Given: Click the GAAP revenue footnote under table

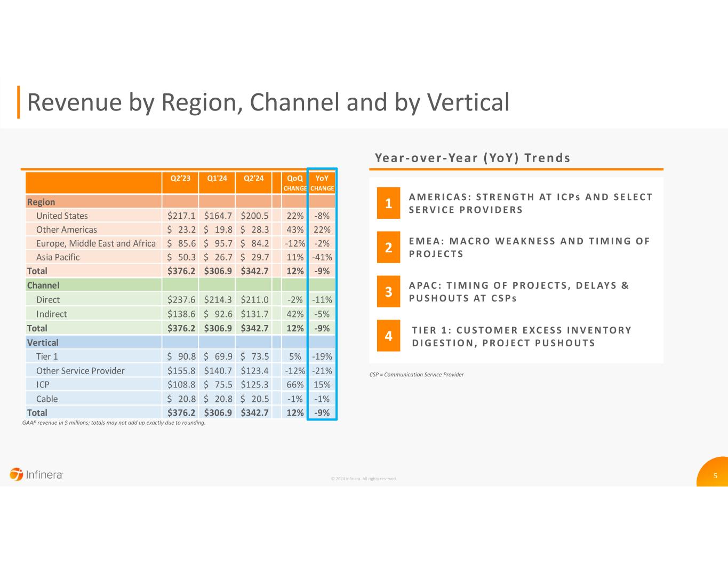Looking at the screenshot, I should tap(114, 423).
